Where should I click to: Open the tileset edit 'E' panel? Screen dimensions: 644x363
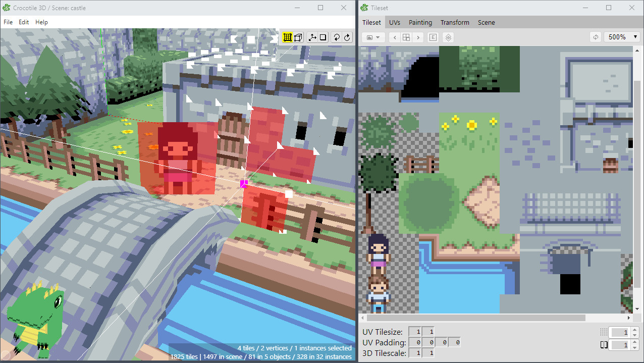click(x=433, y=37)
